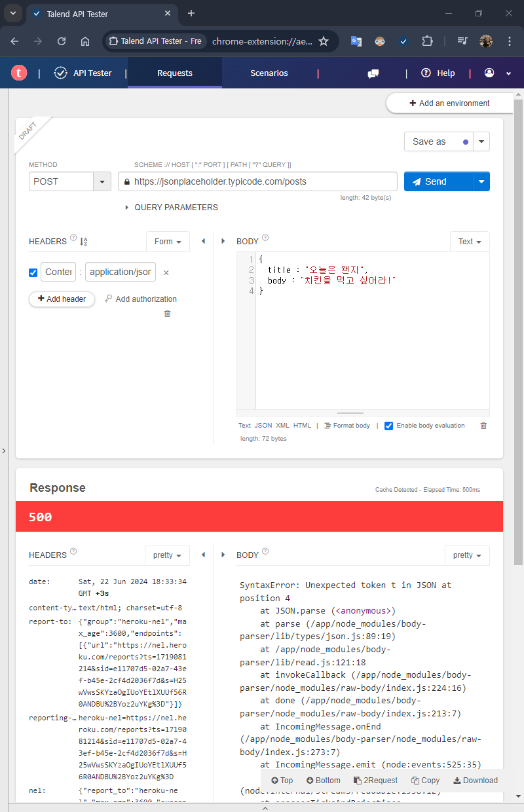
Task: Open the Save as dropdown arrow
Action: 482,141
